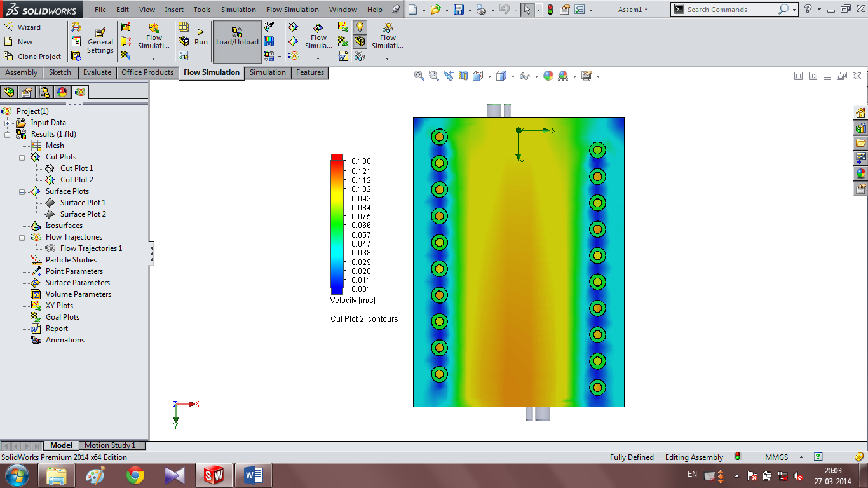The width and height of the screenshot is (868, 488).
Task: Click the Run solver icon
Action: click(201, 37)
